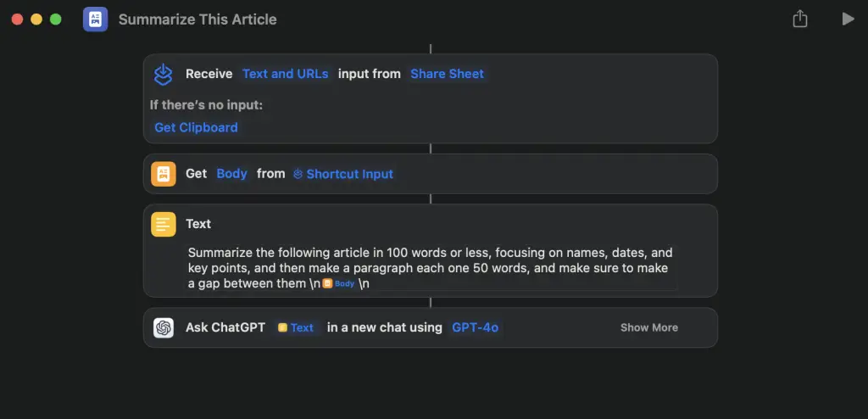
Task: Click the ChatGPT logo icon
Action: 164,327
